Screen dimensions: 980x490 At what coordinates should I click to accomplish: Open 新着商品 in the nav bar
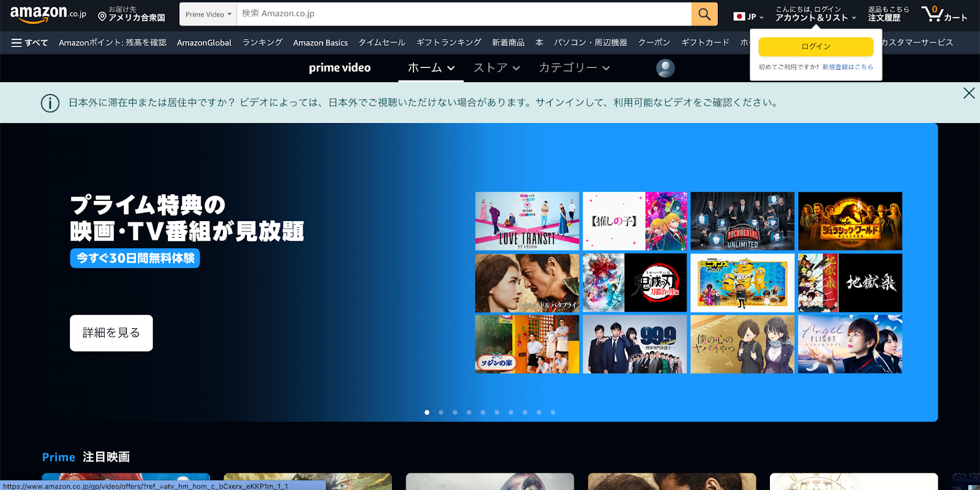point(508,43)
